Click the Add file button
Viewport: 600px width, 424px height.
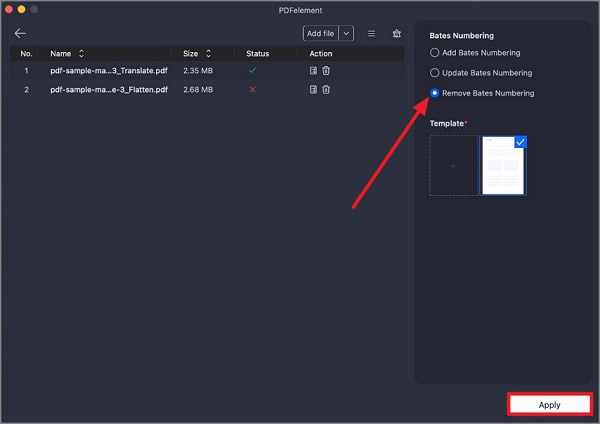coord(321,33)
